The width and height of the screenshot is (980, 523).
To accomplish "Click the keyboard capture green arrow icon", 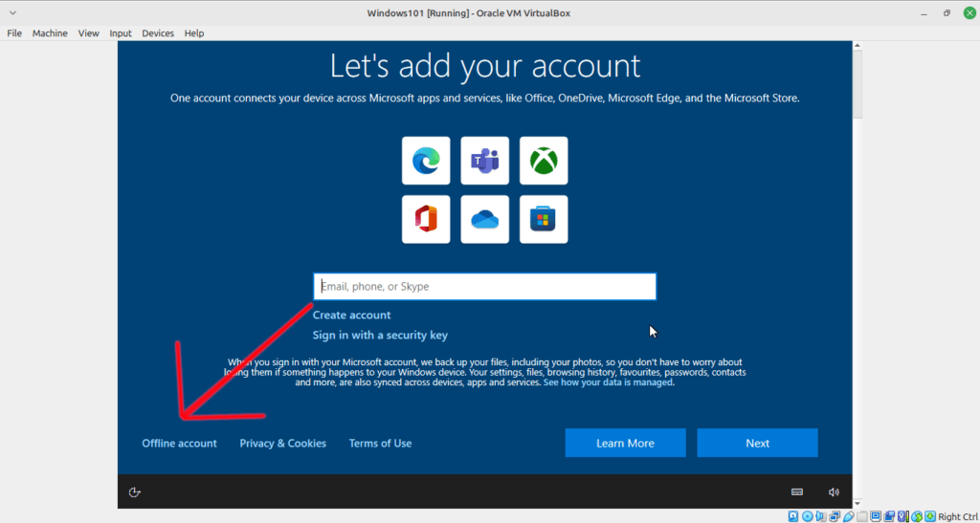I will pos(930,516).
